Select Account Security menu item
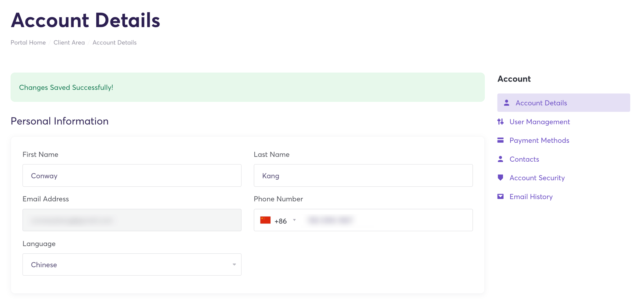Screen dimensions: 644x303 (x=537, y=178)
